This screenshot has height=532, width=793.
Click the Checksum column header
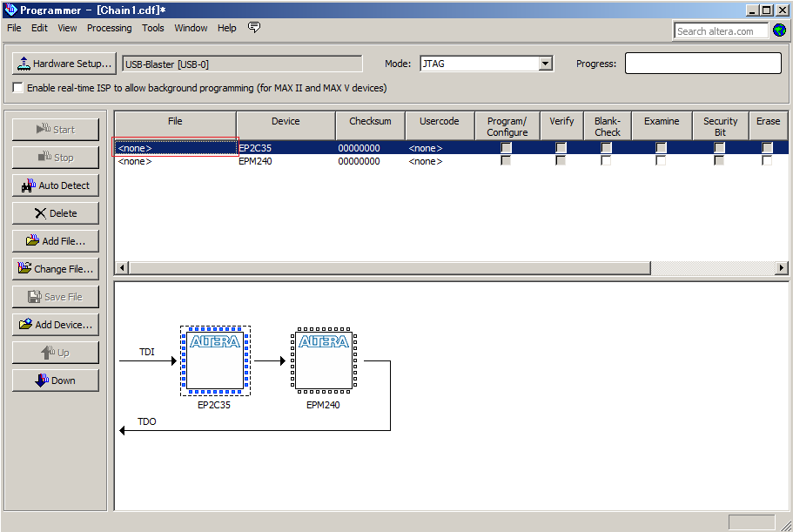pyautogui.click(x=370, y=125)
